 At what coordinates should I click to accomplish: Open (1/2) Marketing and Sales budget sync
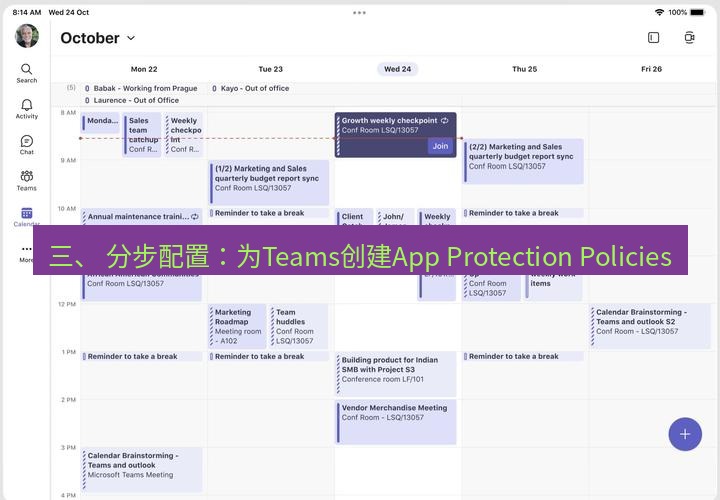[269, 182]
